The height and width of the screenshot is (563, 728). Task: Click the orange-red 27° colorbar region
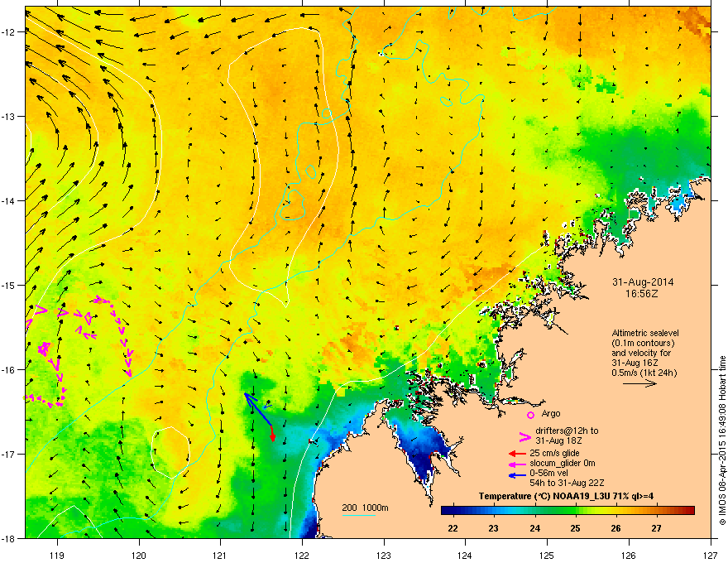coord(656,511)
